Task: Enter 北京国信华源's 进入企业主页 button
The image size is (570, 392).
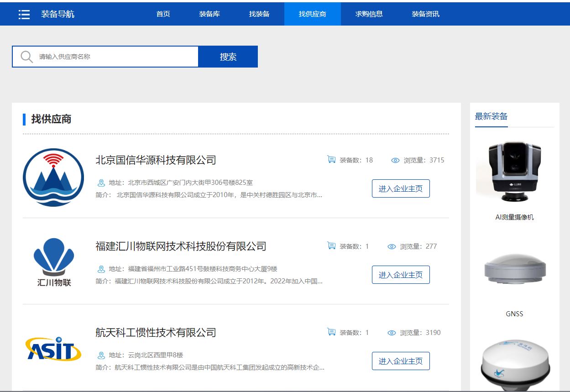Action: coord(401,188)
